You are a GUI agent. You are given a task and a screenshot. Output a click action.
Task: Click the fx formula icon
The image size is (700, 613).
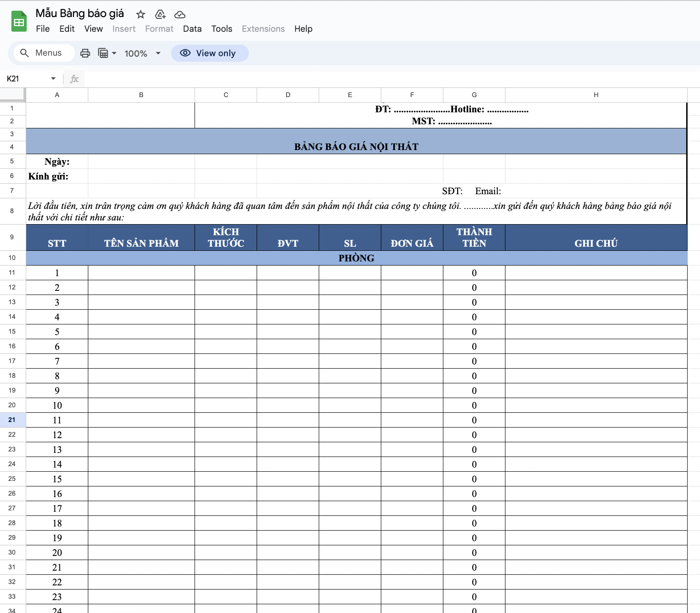[x=74, y=79]
